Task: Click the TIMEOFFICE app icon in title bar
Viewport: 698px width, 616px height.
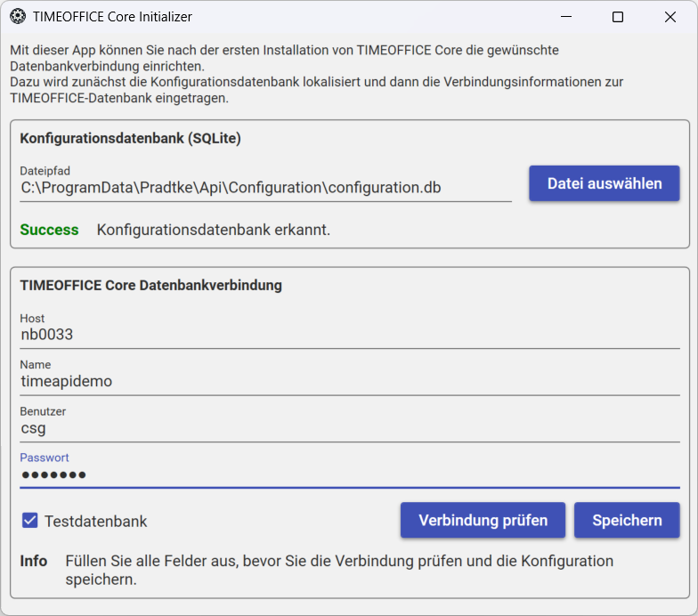Action: 18,16
